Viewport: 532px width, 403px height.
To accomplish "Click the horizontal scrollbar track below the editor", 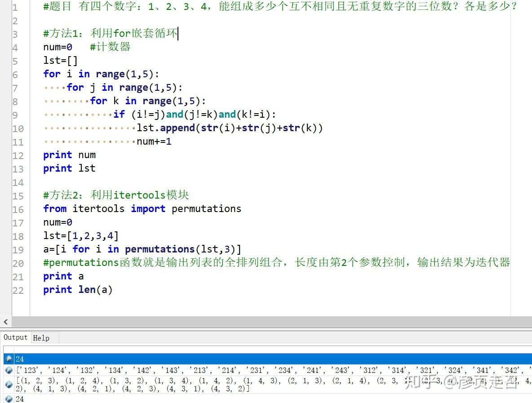I will pyautogui.click(x=270, y=322).
